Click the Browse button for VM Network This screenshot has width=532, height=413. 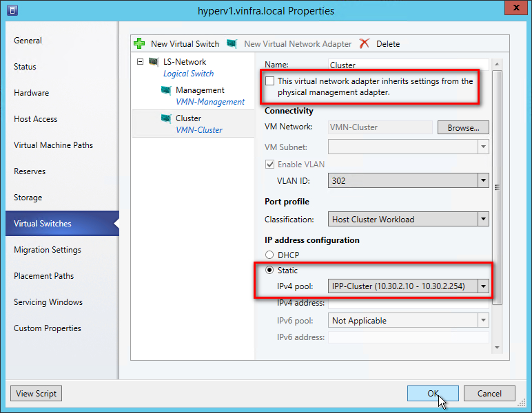click(462, 127)
